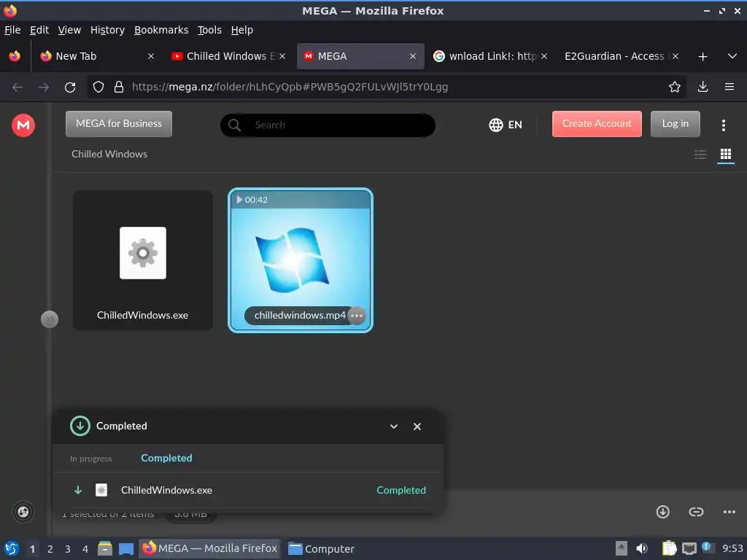
Task: Open network tray icon
Action: [689, 548]
